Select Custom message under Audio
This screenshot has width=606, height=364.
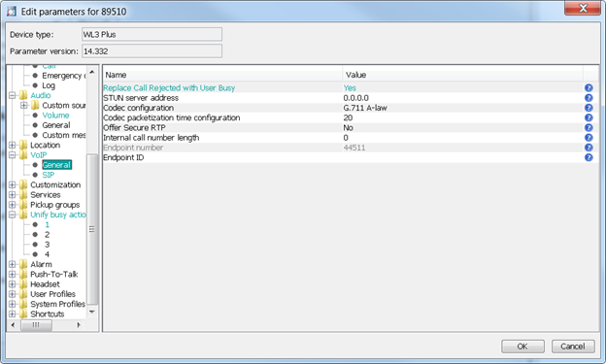coord(64,135)
